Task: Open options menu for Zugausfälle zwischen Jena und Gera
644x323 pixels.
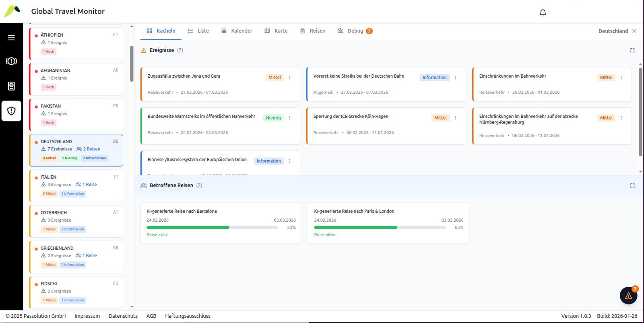Action: (x=289, y=78)
